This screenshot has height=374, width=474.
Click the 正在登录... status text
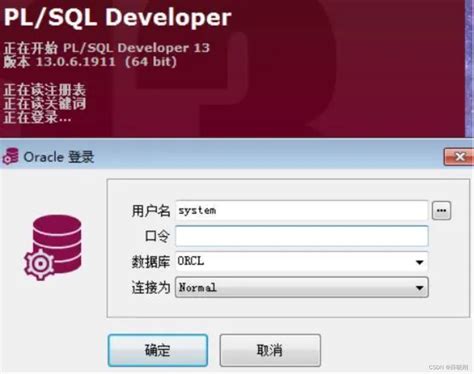coord(37,118)
